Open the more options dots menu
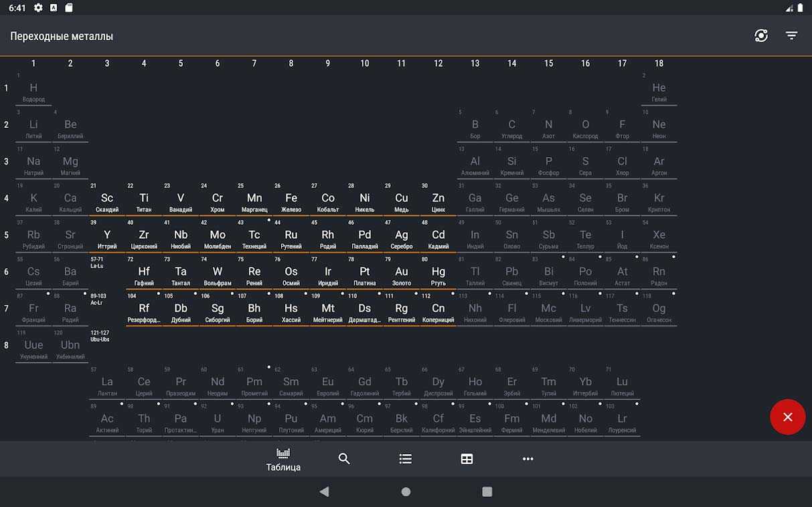 click(x=527, y=459)
